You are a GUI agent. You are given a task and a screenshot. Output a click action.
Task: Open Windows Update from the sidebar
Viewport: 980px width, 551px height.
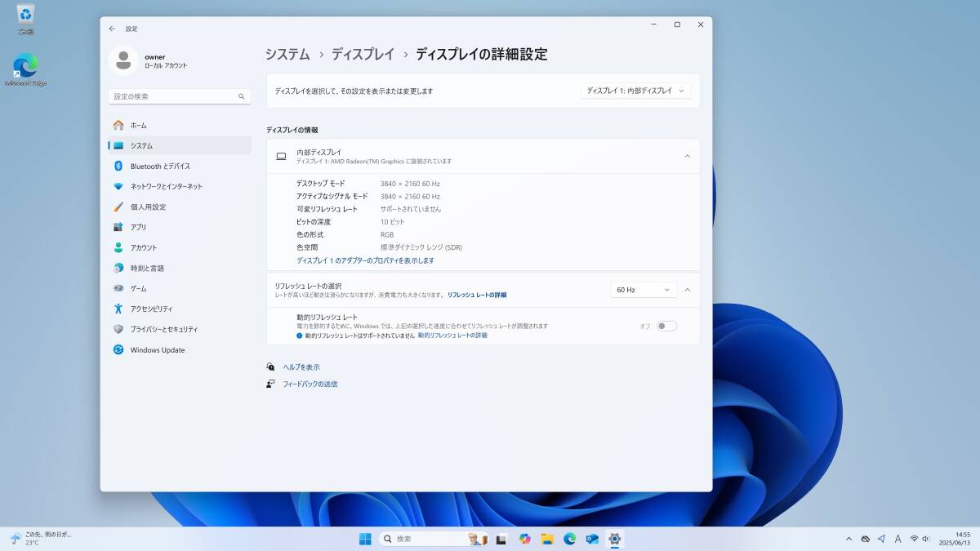(155, 349)
